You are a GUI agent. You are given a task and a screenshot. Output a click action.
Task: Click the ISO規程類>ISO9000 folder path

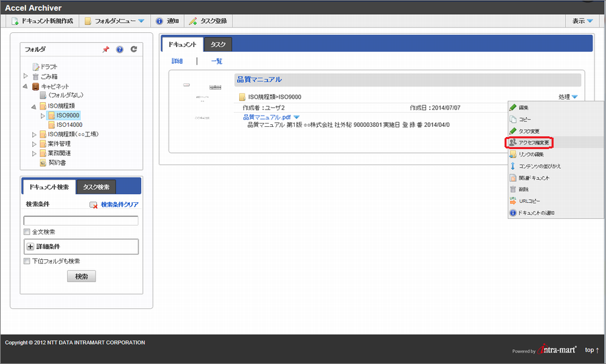click(274, 97)
